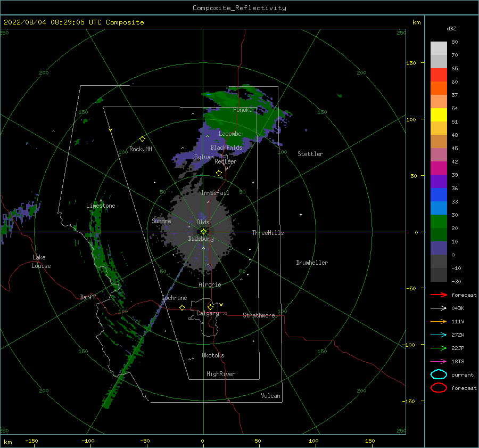Click the Drumheller label
This screenshot has width=479, height=448.
coord(312,263)
